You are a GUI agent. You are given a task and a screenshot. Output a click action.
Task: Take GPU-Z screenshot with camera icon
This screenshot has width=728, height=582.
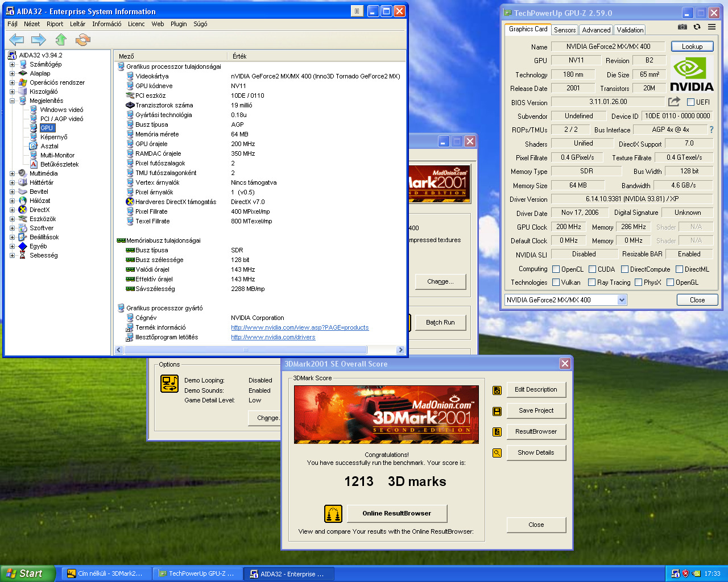pyautogui.click(x=682, y=27)
